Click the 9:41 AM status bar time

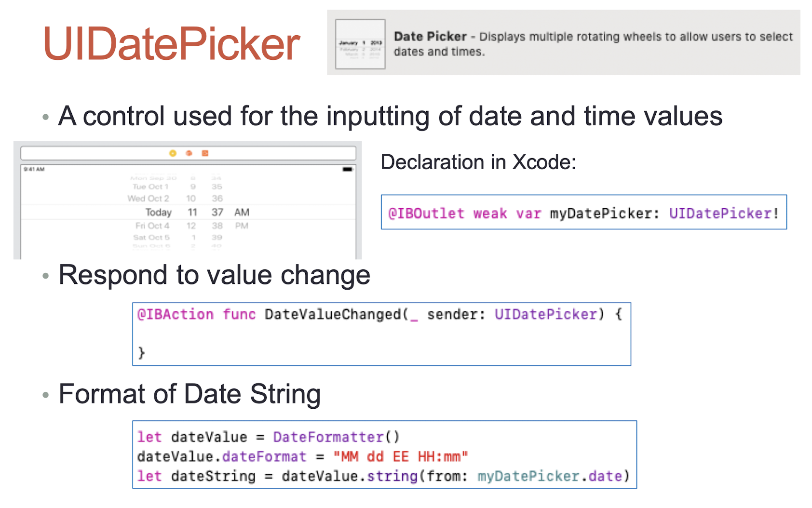[x=34, y=169]
